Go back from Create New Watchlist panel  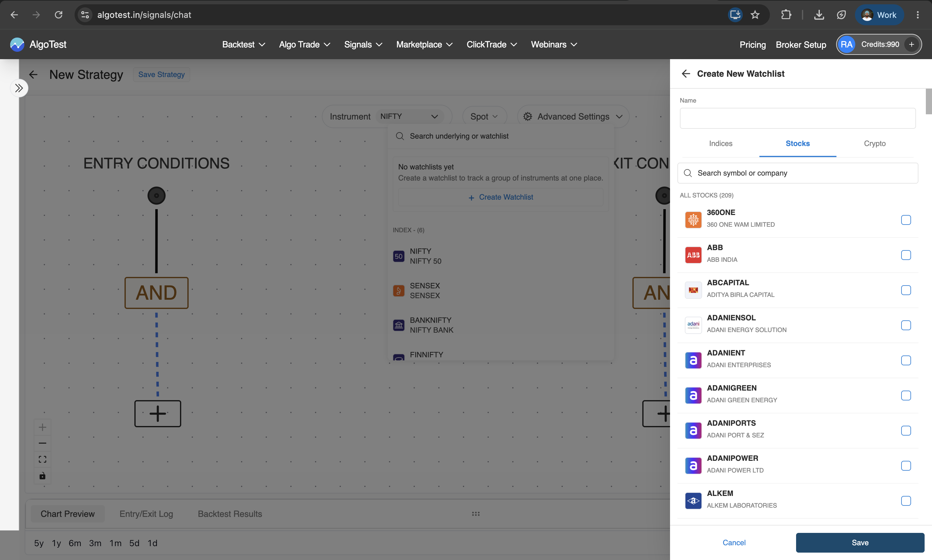pyautogui.click(x=686, y=74)
